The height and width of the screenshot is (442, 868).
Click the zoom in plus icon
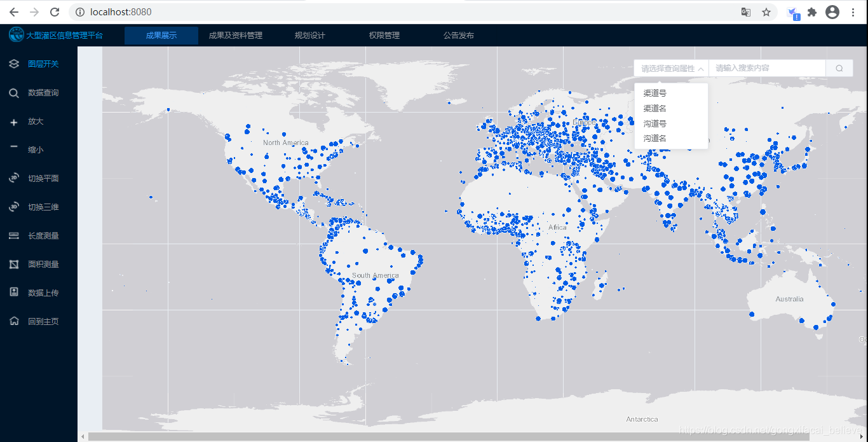(x=14, y=121)
